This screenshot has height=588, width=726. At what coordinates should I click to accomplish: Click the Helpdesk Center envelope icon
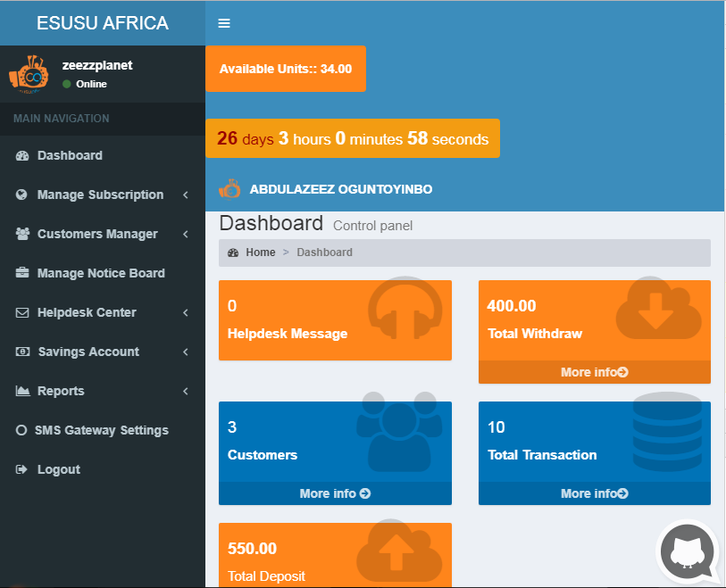coord(22,312)
